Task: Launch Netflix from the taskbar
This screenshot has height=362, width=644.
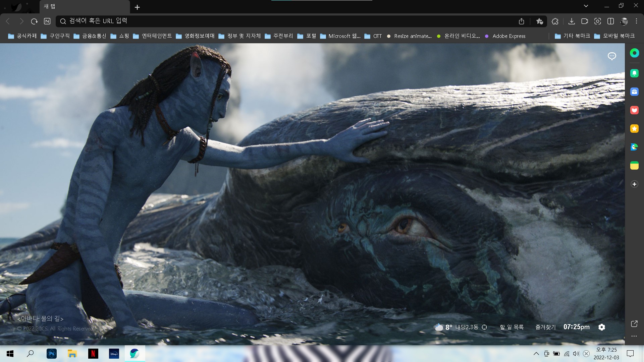Action: pyautogui.click(x=93, y=354)
